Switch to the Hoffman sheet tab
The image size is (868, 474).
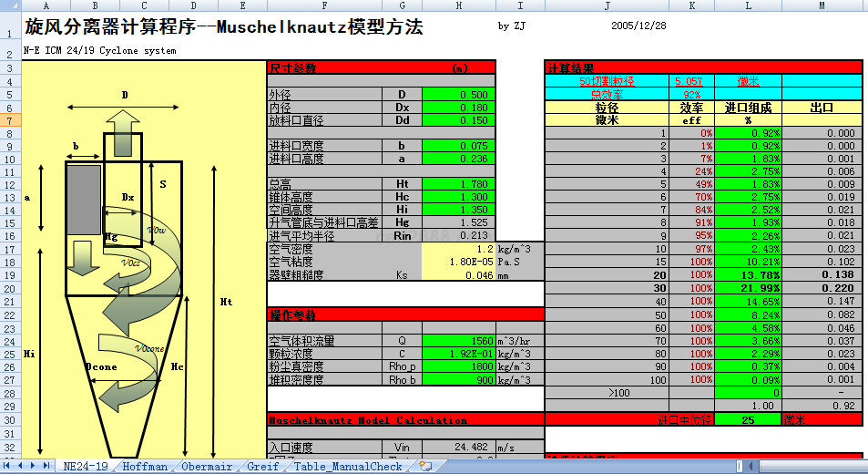pos(146,466)
